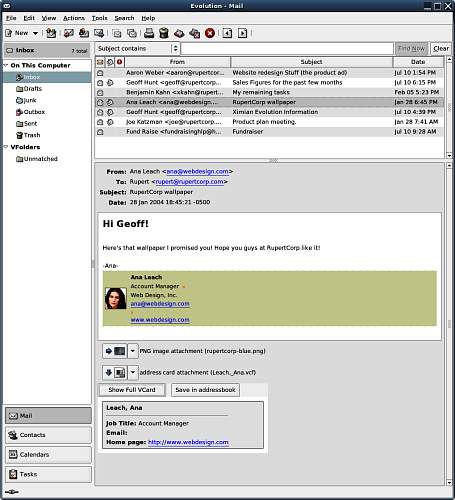Open the Search menu
The width and height of the screenshot is (455, 500).
[124, 18]
